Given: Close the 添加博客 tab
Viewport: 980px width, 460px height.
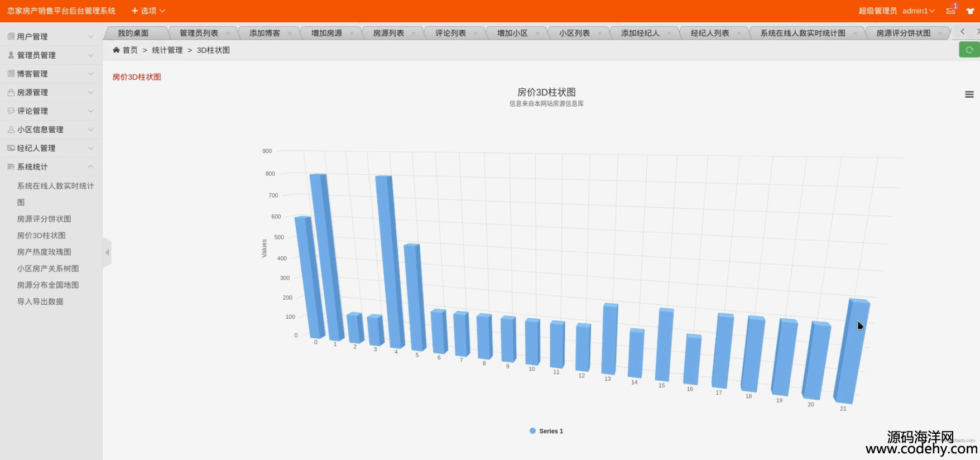Looking at the screenshot, I should pos(290,33).
